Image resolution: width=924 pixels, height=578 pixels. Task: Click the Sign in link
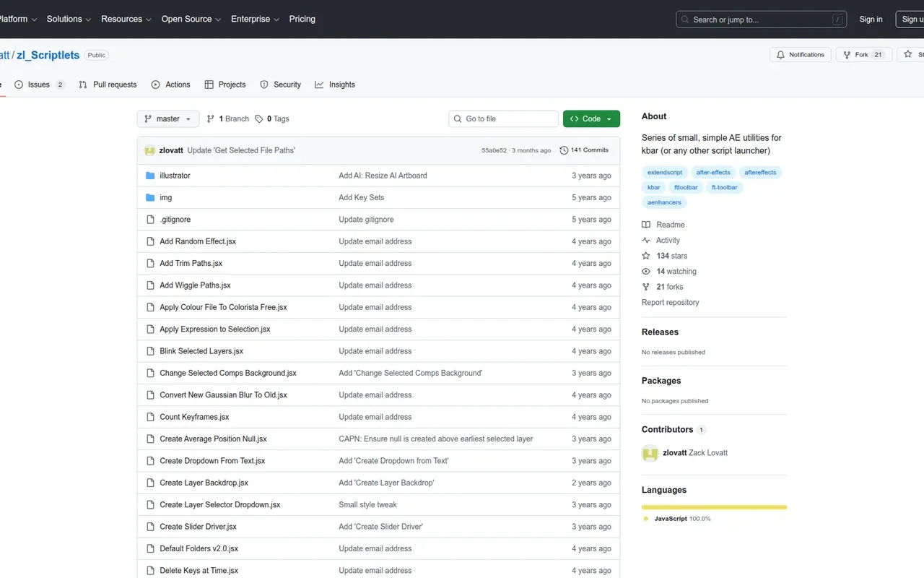click(x=871, y=20)
